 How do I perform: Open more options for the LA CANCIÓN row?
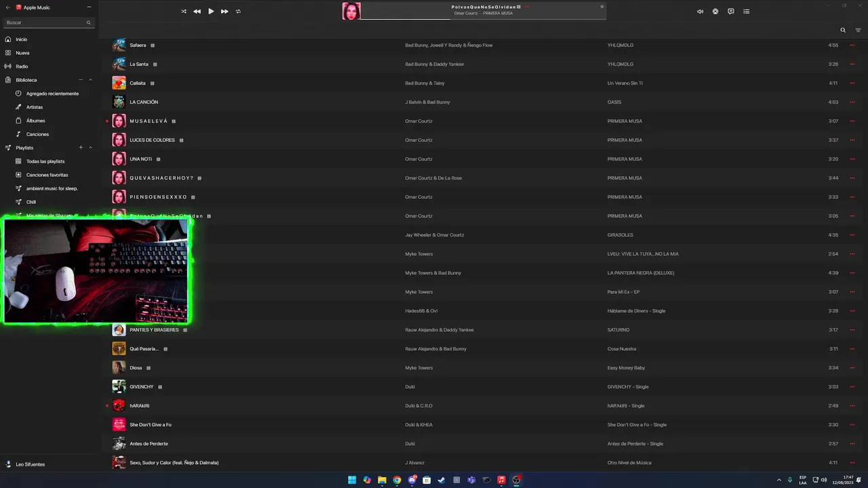[852, 102]
